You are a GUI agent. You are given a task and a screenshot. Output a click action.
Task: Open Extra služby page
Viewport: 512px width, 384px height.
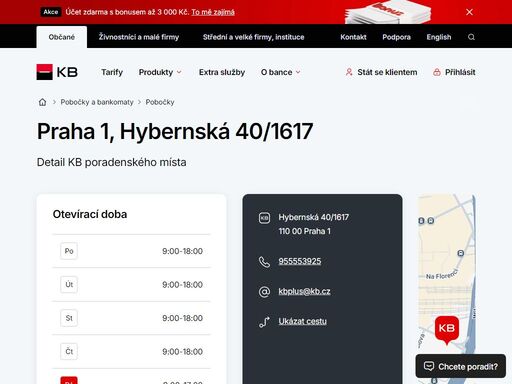pyautogui.click(x=222, y=72)
